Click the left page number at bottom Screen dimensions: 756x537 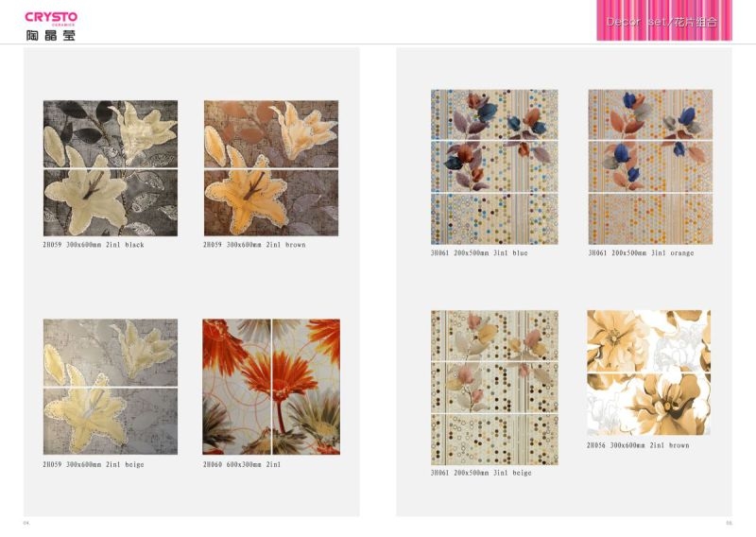click(26, 523)
